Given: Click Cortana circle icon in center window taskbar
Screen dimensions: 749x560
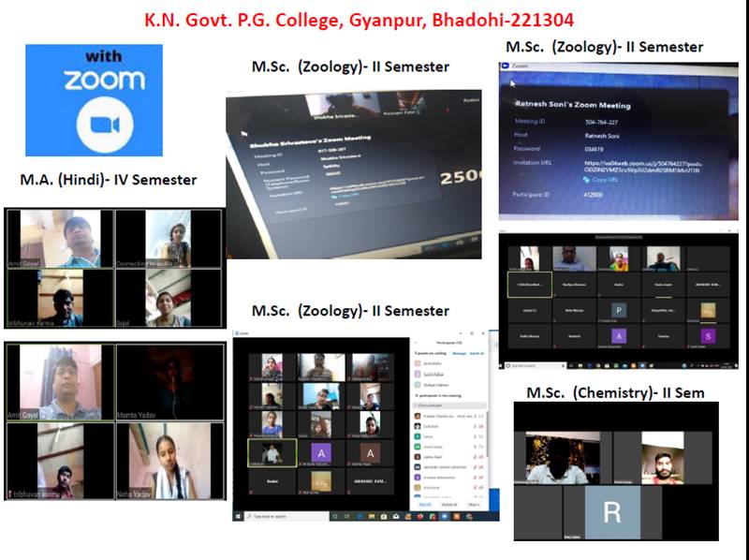Looking at the screenshot, I should coord(335,516).
